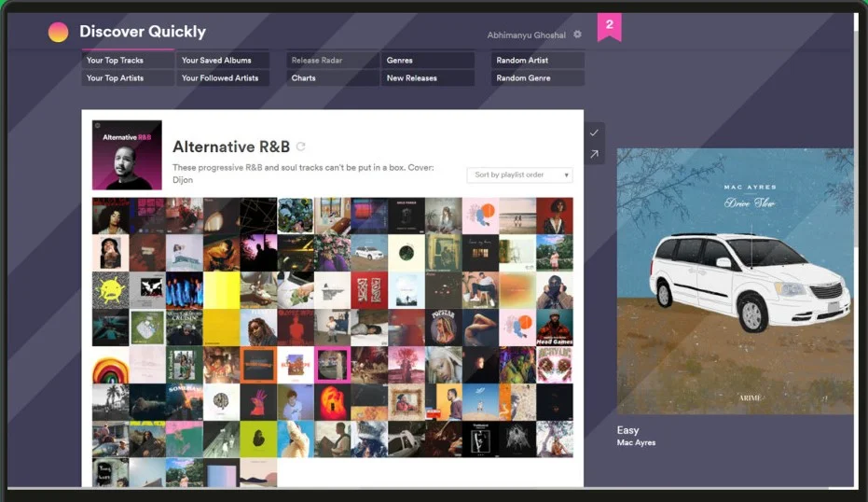The width and height of the screenshot is (868, 502).
Task: Select the Head Games album cover
Action: (x=555, y=327)
